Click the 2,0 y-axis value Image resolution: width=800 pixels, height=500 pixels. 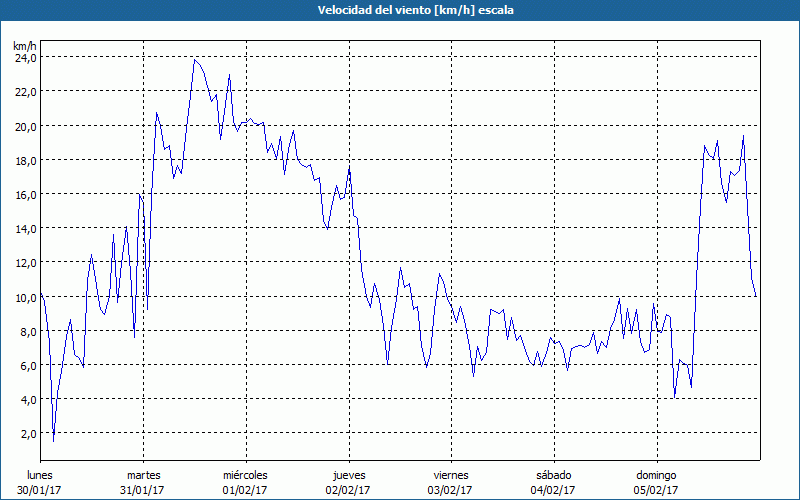coord(28,434)
